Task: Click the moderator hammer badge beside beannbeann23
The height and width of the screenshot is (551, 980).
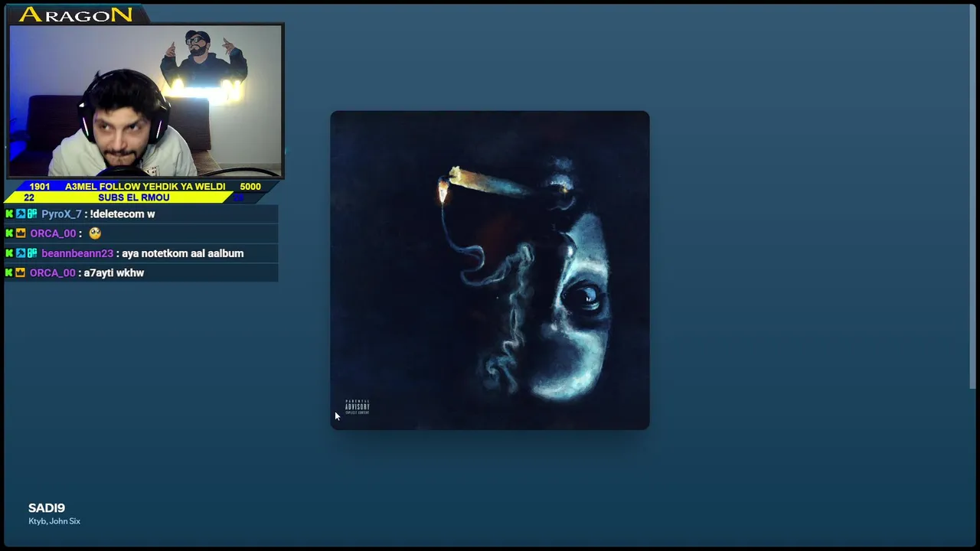Action: (x=21, y=253)
